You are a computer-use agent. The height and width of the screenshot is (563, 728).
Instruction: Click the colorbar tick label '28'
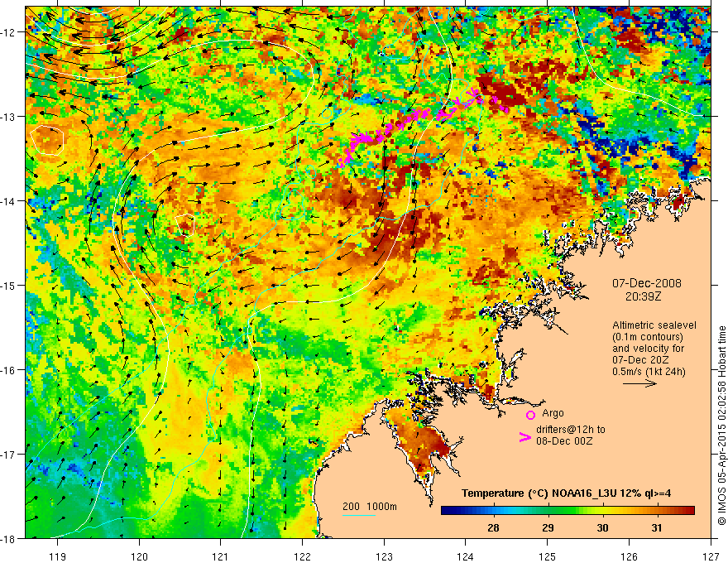coord(493,528)
